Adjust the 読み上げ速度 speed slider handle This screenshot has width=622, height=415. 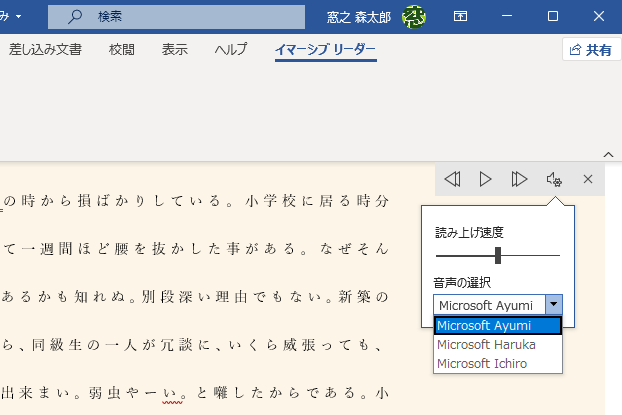pos(498,256)
